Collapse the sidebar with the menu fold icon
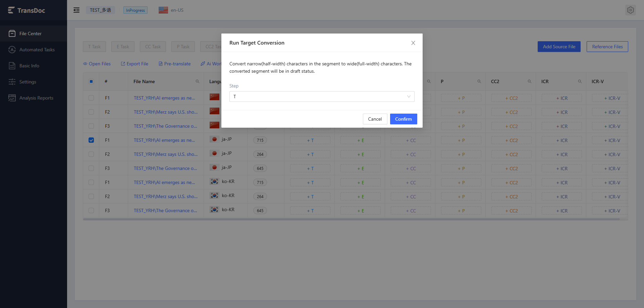 pos(76,10)
